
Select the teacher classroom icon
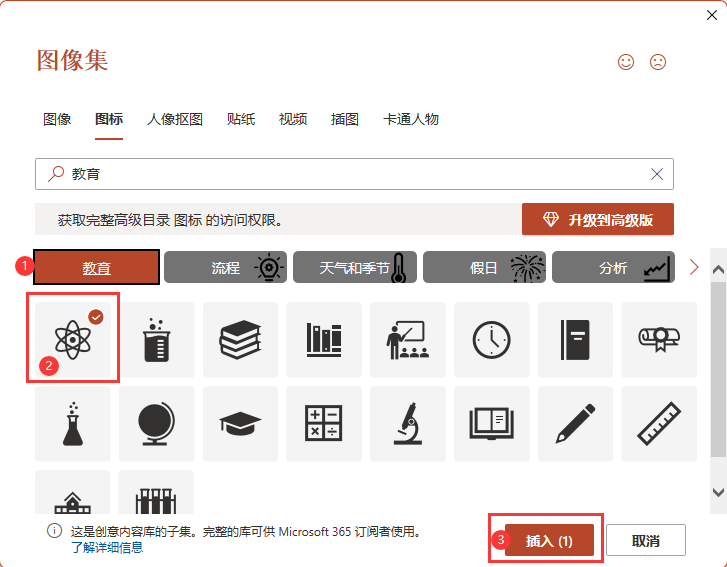pyautogui.click(x=408, y=340)
